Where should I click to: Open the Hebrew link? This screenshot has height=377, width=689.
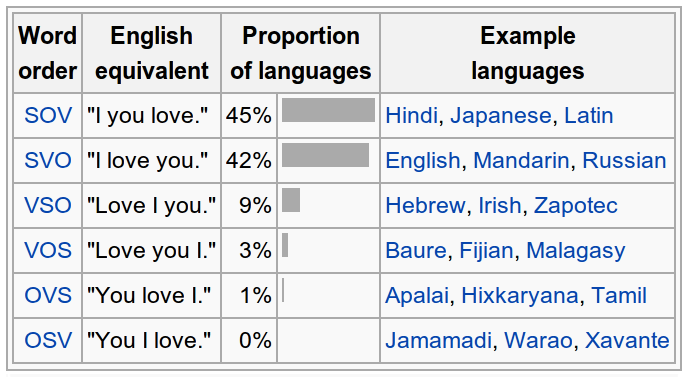click(x=425, y=205)
